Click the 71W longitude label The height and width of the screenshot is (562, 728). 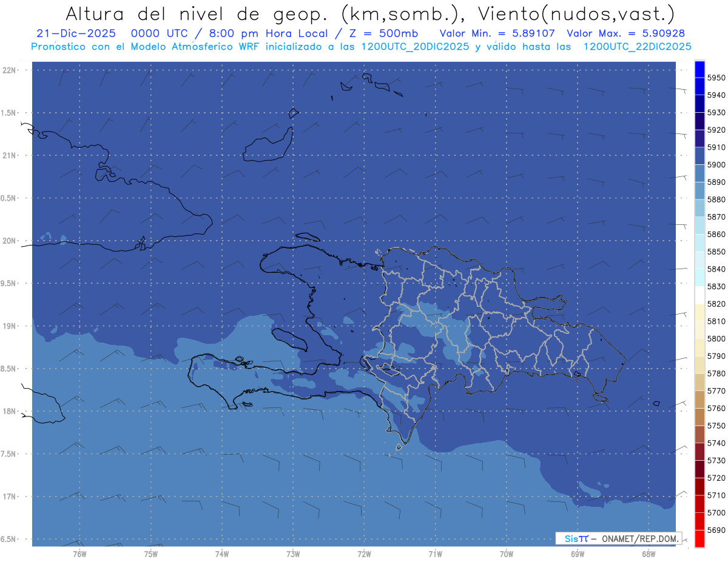click(435, 554)
